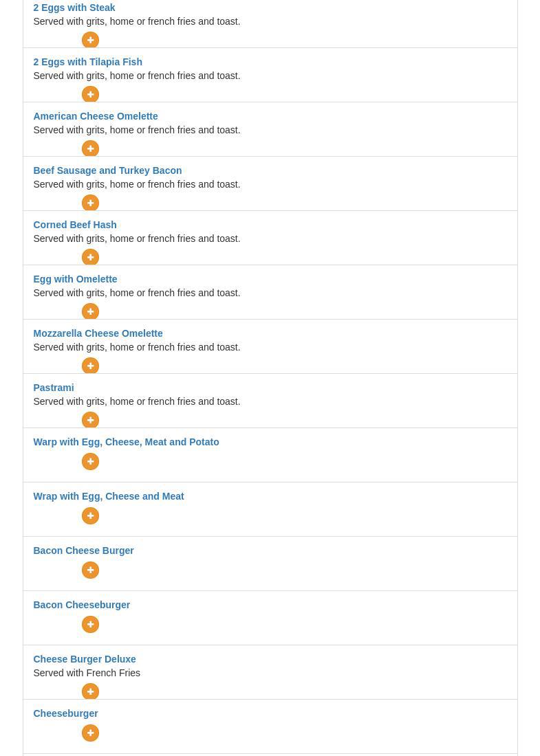Add Mozzarella Cheese Omelette via plus icon
Viewport: 540px width, 756px height.
(x=90, y=366)
